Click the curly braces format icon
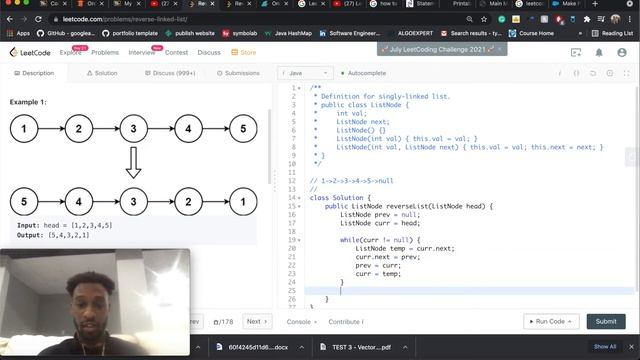The height and width of the screenshot is (360, 640). (576, 73)
